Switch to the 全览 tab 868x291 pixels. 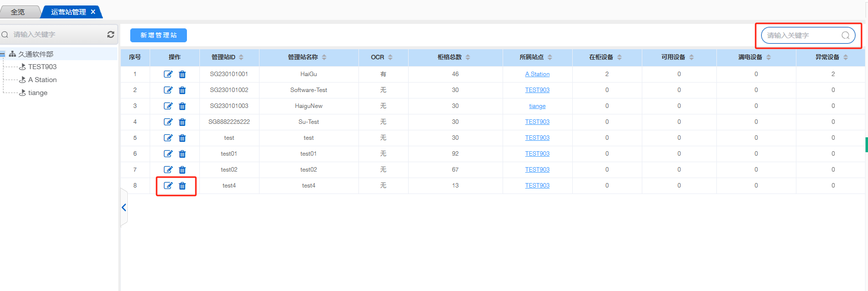pyautogui.click(x=18, y=12)
